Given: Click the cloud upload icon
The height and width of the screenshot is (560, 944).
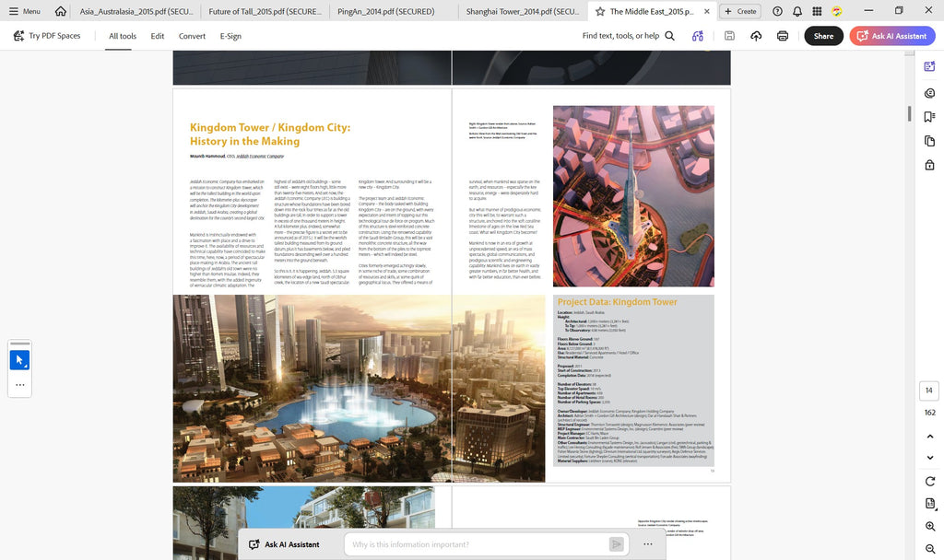Looking at the screenshot, I should [x=756, y=36].
